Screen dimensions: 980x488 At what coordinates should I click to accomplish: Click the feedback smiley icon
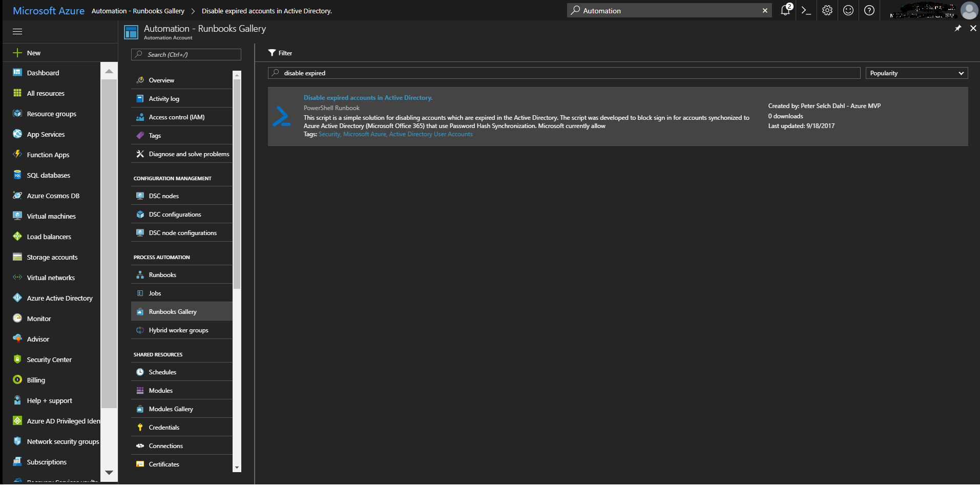(x=848, y=10)
